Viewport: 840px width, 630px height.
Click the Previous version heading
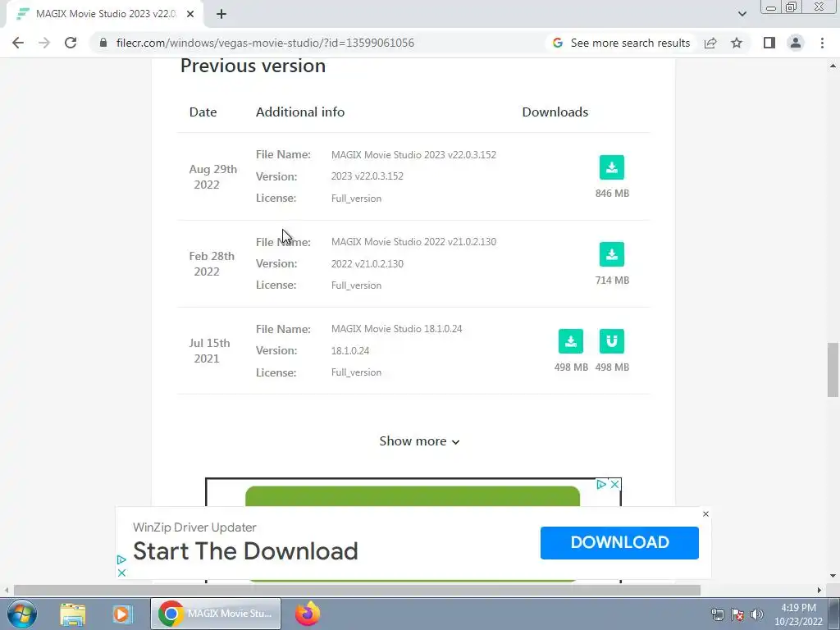point(253,66)
